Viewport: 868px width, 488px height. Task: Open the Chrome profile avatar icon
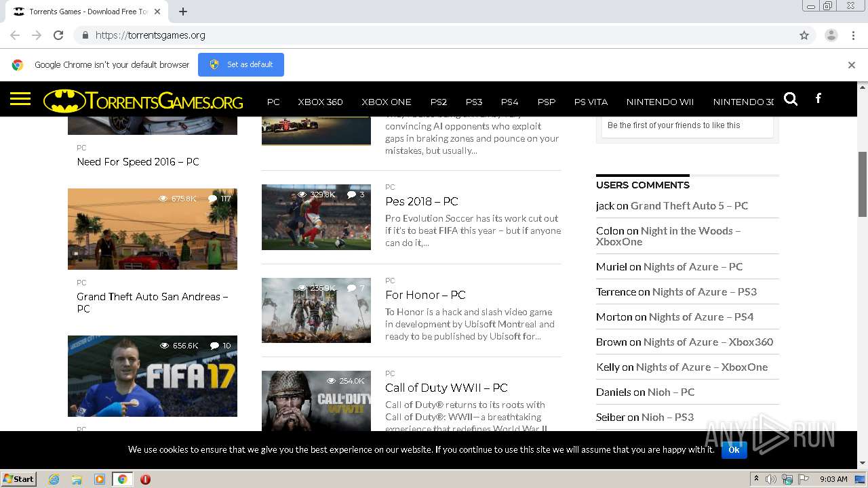pos(831,35)
